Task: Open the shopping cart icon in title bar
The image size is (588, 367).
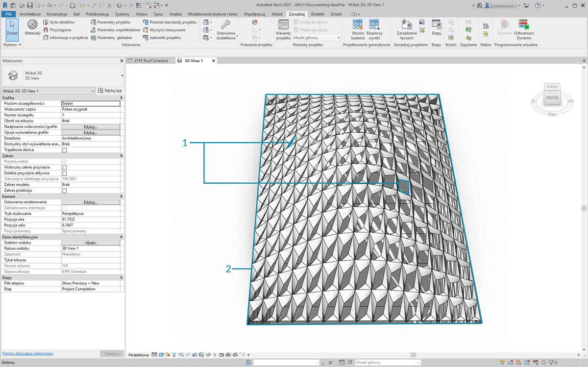Action: 526,5
